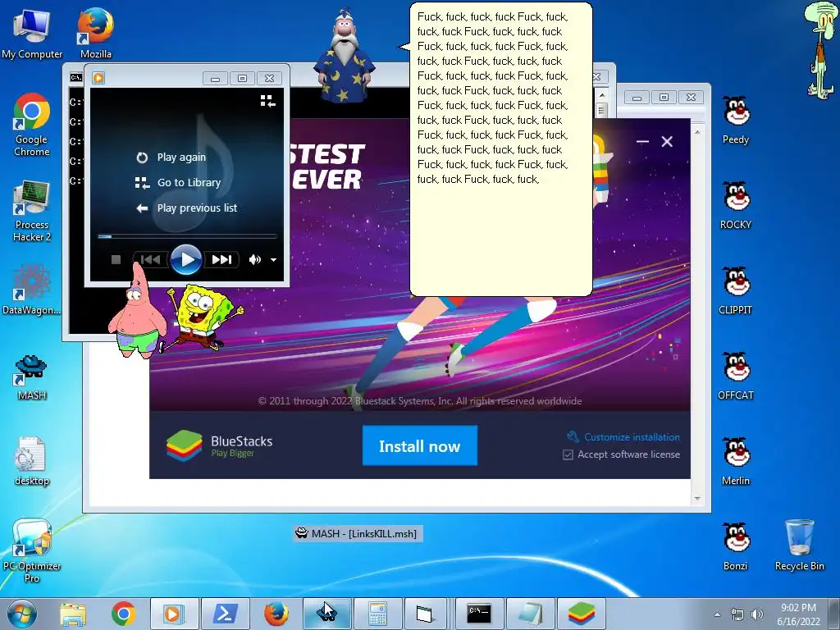
Task: Open My Computer desktop icon
Action: point(32,33)
